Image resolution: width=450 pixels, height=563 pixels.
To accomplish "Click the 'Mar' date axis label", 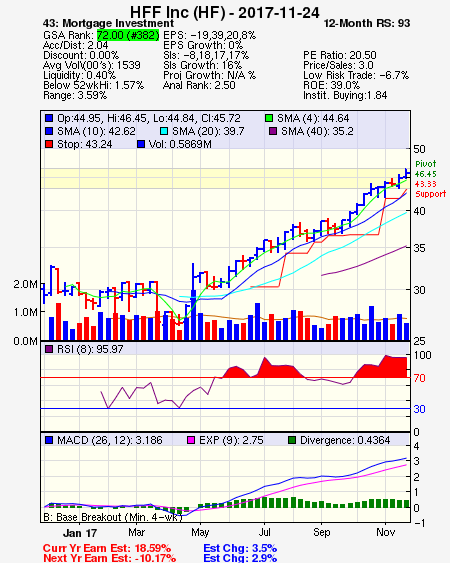I will 136,532.
